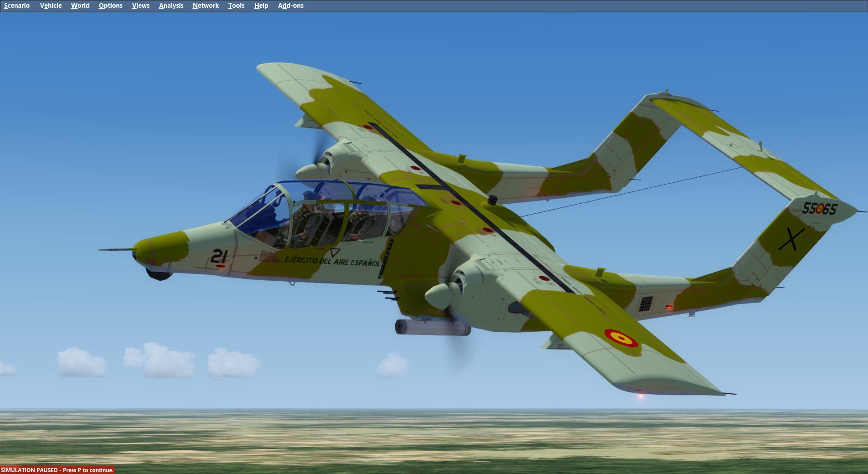Viewport: 868px width, 474px height.
Task: Click the black nose sensor turret
Action: (158, 274)
